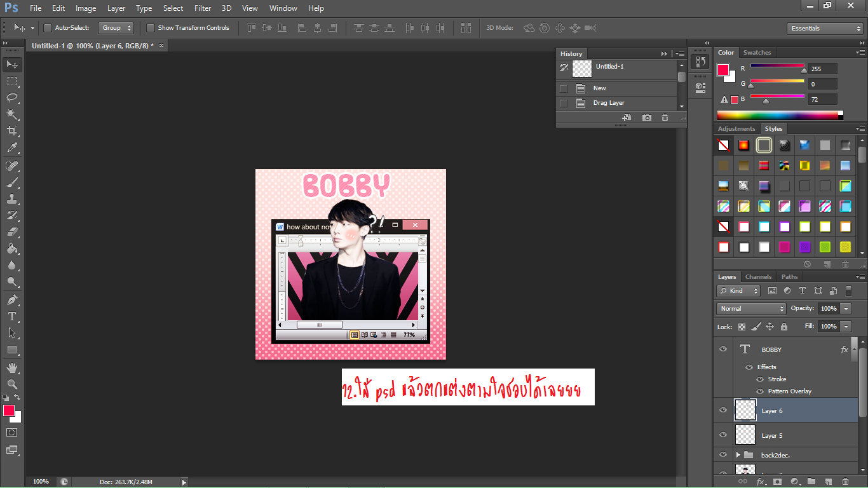Select the Pen tool
This screenshot has height=488, width=868.
[12, 300]
